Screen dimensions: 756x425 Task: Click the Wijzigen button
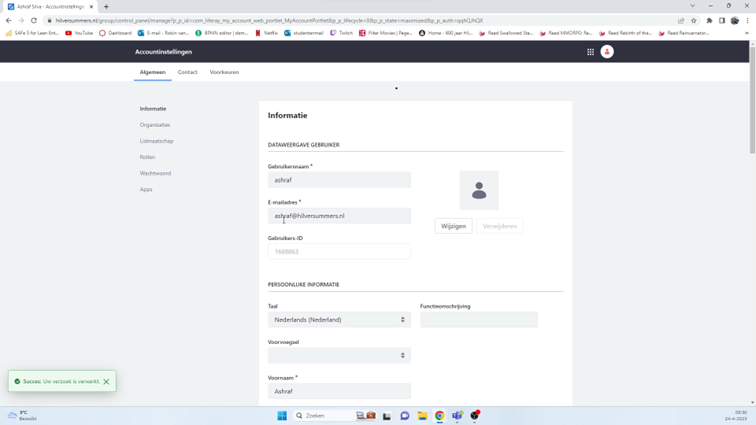pyautogui.click(x=453, y=226)
